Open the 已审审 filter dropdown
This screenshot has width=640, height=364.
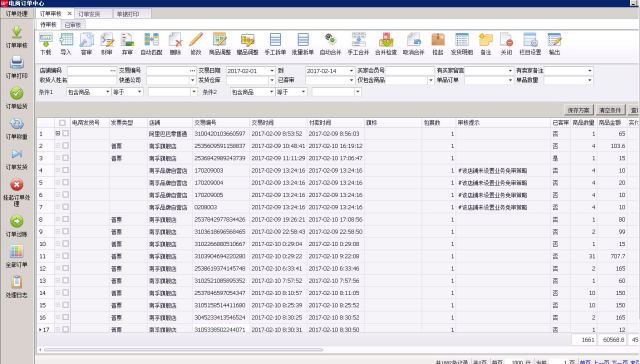(351, 80)
